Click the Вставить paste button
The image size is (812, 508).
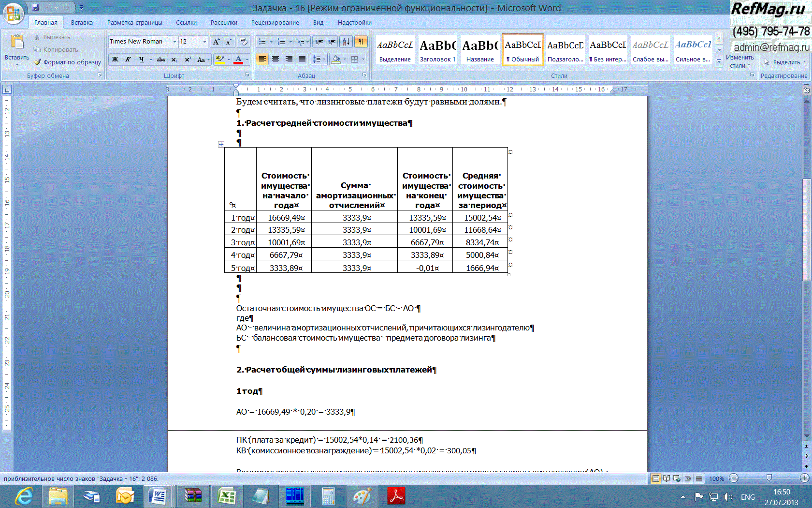pos(17,48)
